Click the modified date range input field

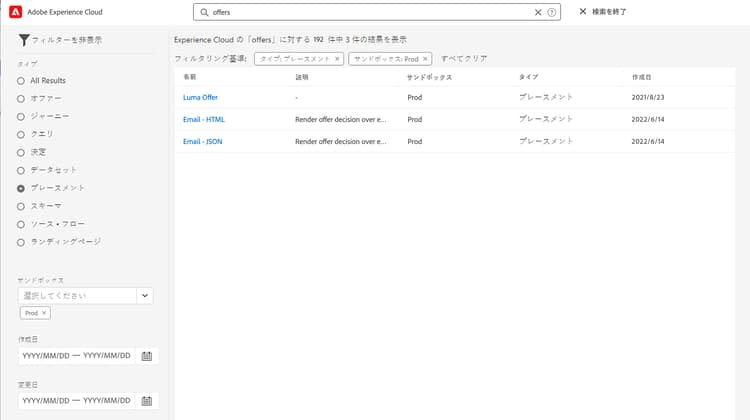click(77, 401)
